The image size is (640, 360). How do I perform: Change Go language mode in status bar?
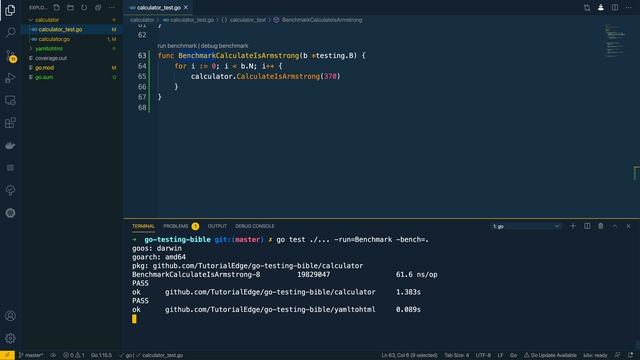(x=513, y=355)
